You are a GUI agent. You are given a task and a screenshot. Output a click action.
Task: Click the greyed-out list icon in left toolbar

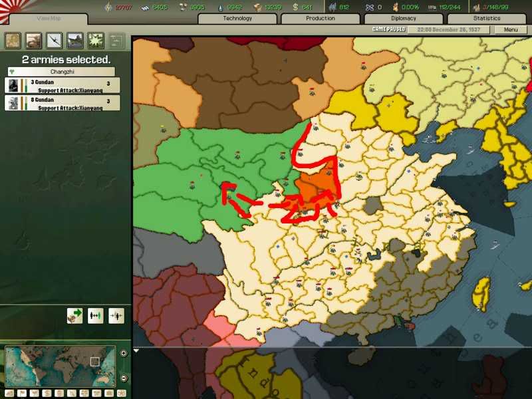[116, 41]
